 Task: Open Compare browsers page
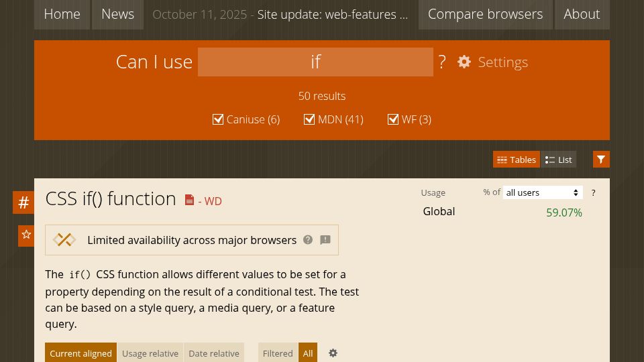[x=486, y=14]
